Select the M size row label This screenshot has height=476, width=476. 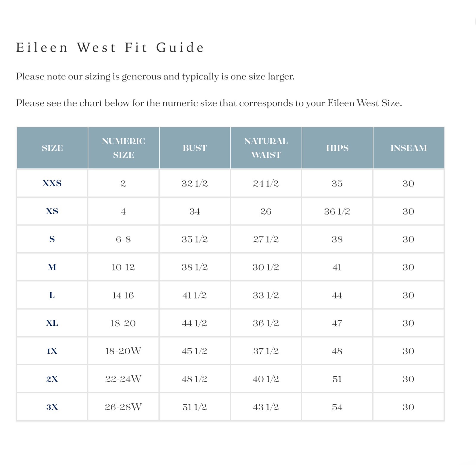pyautogui.click(x=52, y=267)
